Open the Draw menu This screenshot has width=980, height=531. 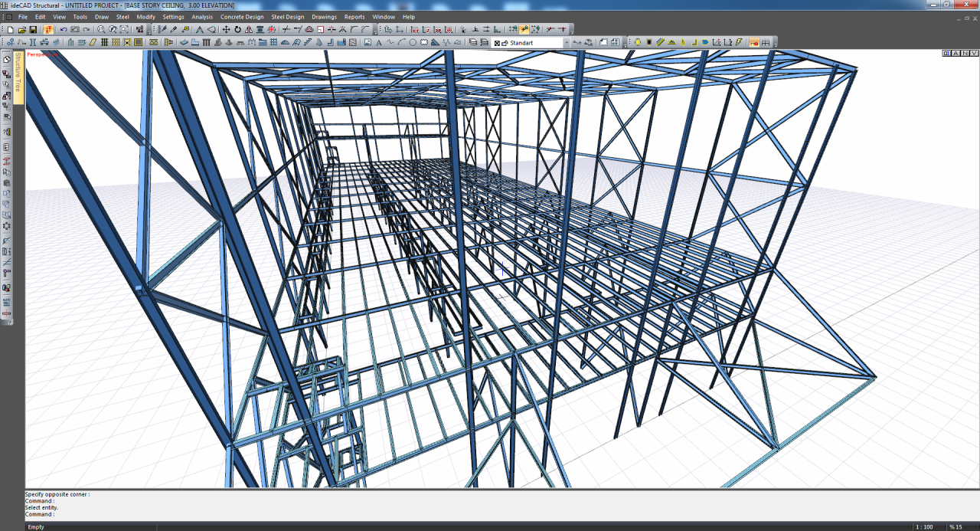pos(102,17)
